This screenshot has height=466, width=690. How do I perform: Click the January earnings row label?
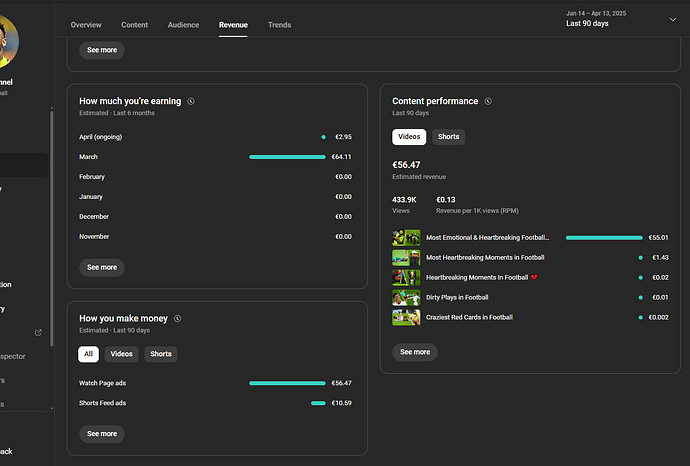91,197
